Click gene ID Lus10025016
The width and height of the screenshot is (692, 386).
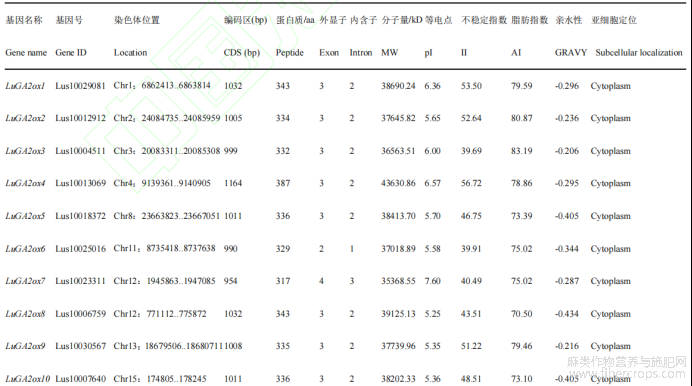pos(80,249)
